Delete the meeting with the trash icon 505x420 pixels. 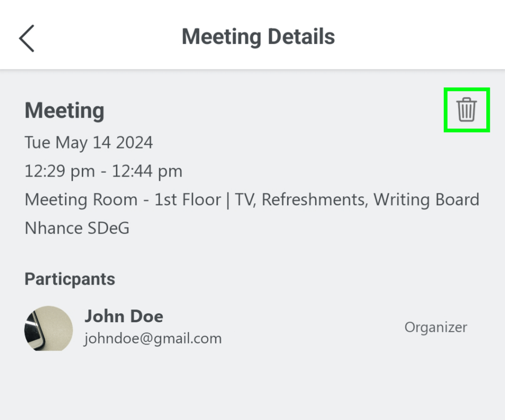[x=466, y=109]
